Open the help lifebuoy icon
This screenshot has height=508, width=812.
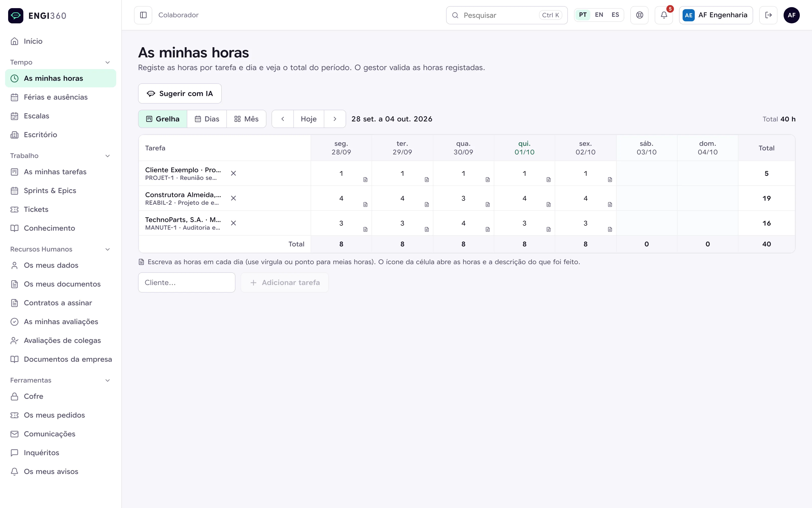[x=639, y=15]
